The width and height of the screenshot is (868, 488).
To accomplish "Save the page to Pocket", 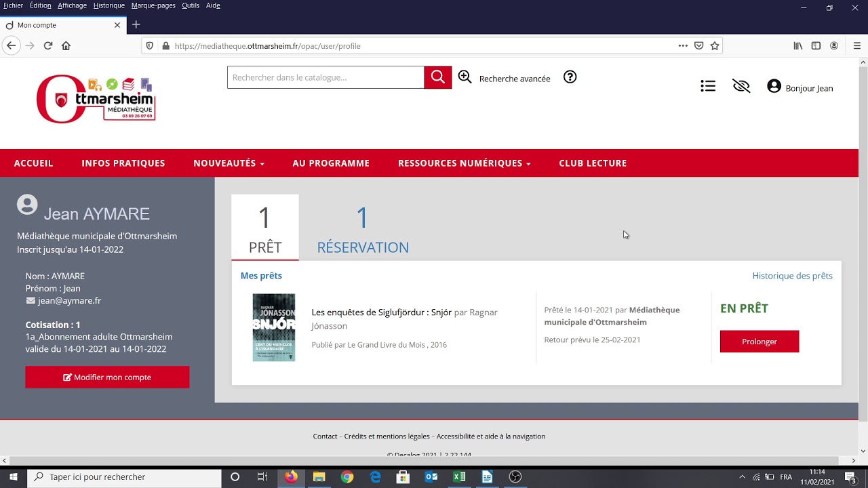I will [x=699, y=45].
